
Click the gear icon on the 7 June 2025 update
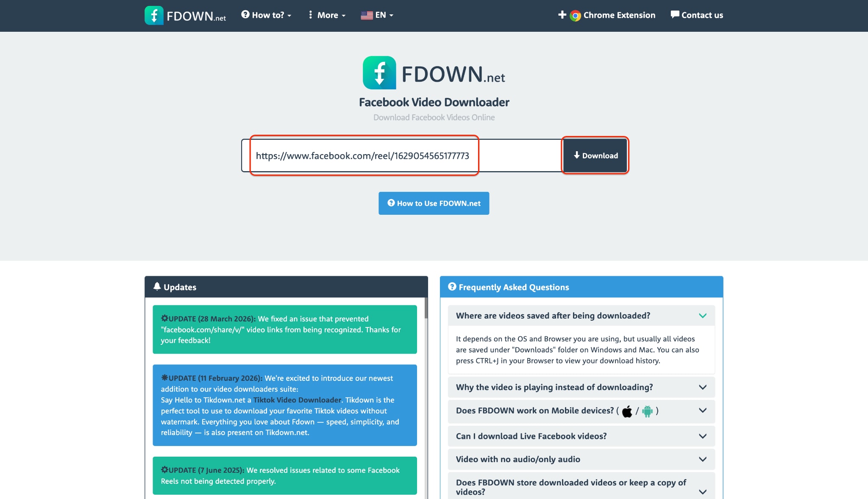click(x=164, y=469)
